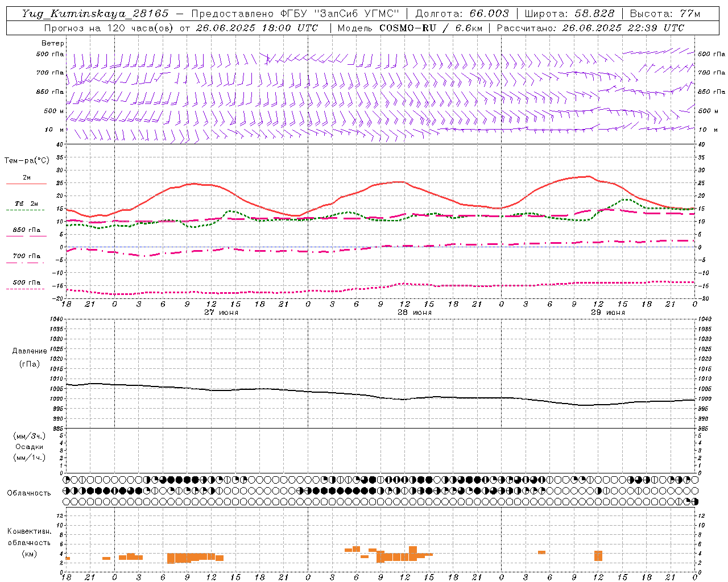728x582 pixels.
Task: Select the Давление pressure panel label
Action: click(30, 351)
